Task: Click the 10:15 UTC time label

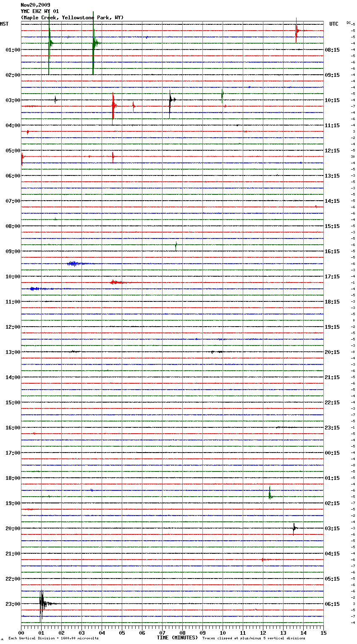Action: 332,100
